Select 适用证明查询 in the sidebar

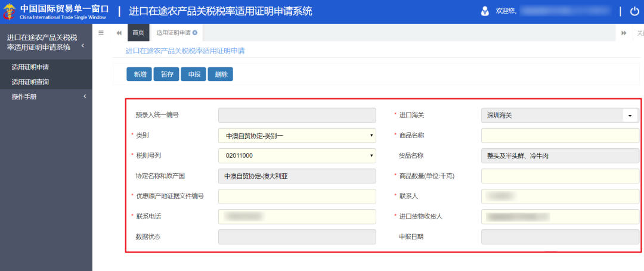30,82
